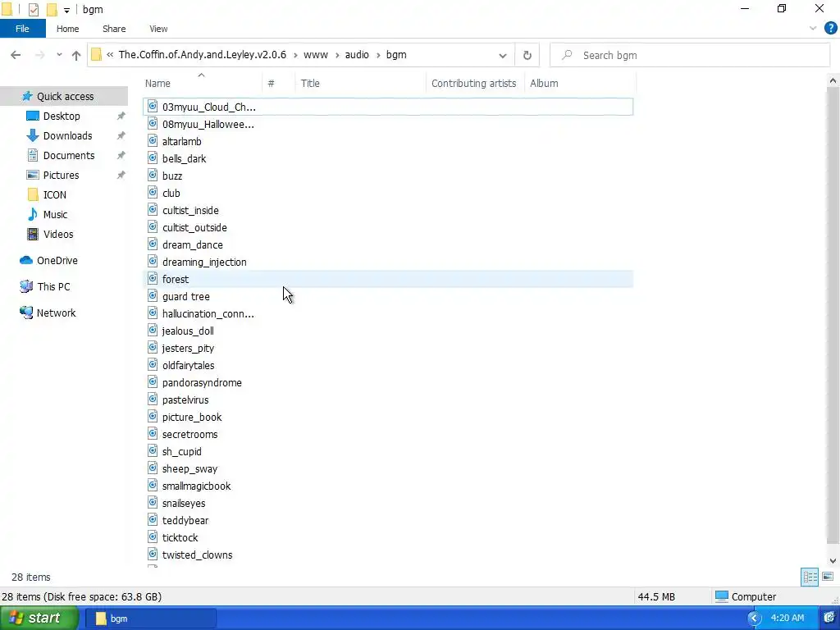Click the Back navigation arrow
This screenshot has height=630, width=840.
(x=16, y=55)
